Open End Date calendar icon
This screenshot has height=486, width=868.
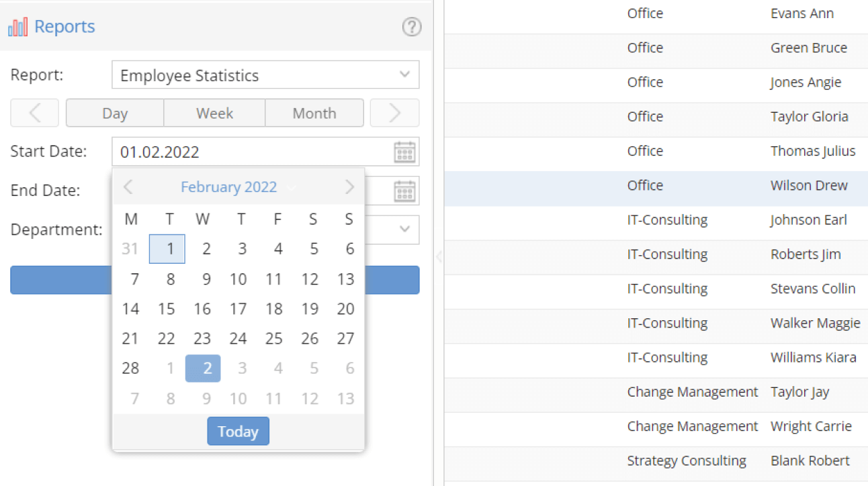(404, 191)
